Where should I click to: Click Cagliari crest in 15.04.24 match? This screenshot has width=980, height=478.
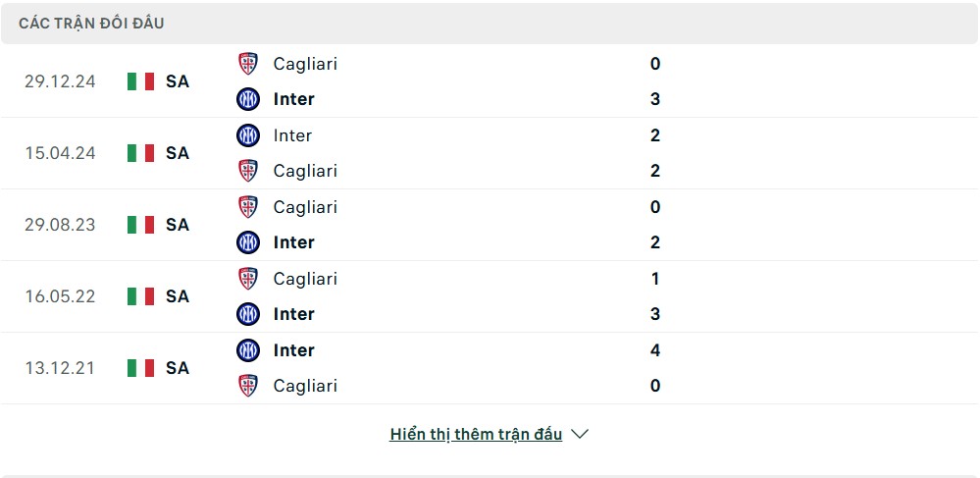[248, 171]
